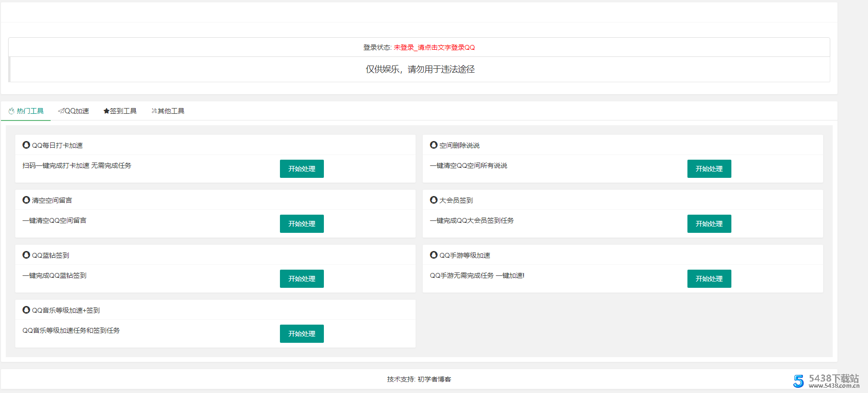Click the QQ penguin icon beside QQ每日打卡加速
This screenshot has width=868, height=393.
pos(26,145)
